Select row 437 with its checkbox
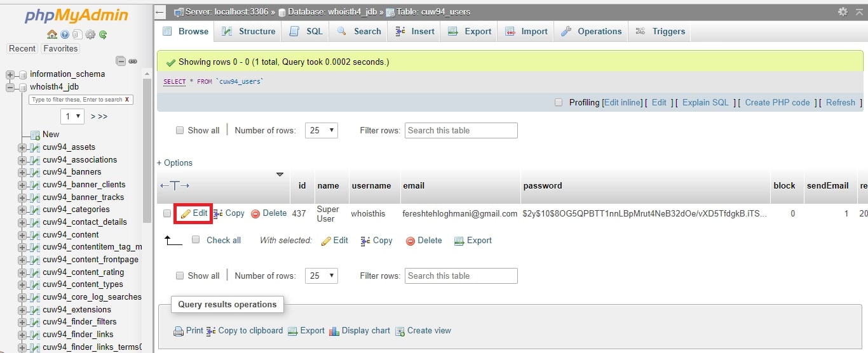This screenshot has width=868, height=353. pyautogui.click(x=167, y=213)
